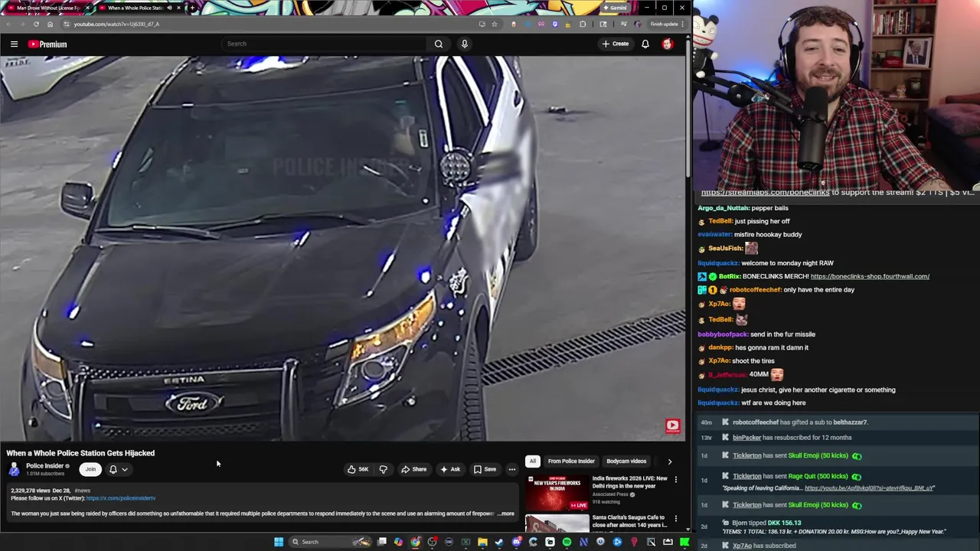This screenshot has width=980, height=551.
Task: Open the Windows Start menu
Action: (x=279, y=542)
